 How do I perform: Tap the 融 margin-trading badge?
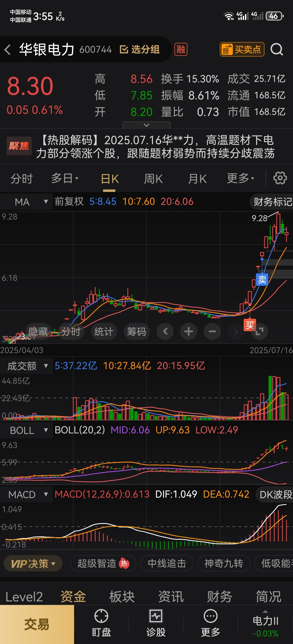[181, 49]
